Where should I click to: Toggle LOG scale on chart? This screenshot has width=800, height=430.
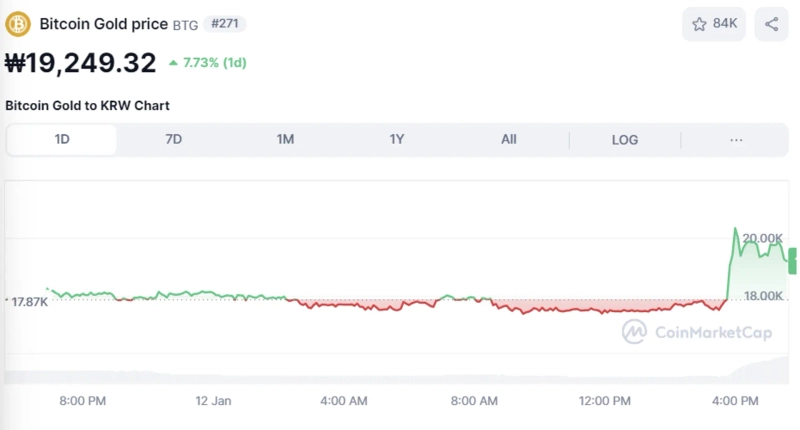coord(625,140)
